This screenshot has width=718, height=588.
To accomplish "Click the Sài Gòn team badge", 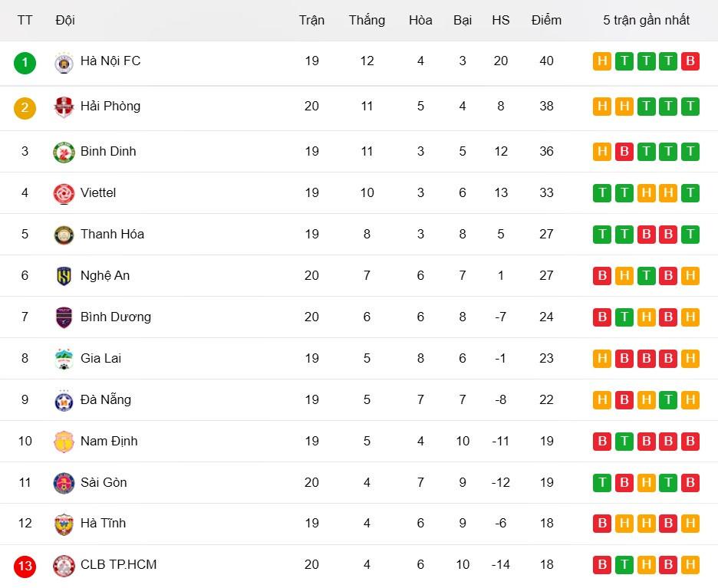I will (x=64, y=483).
